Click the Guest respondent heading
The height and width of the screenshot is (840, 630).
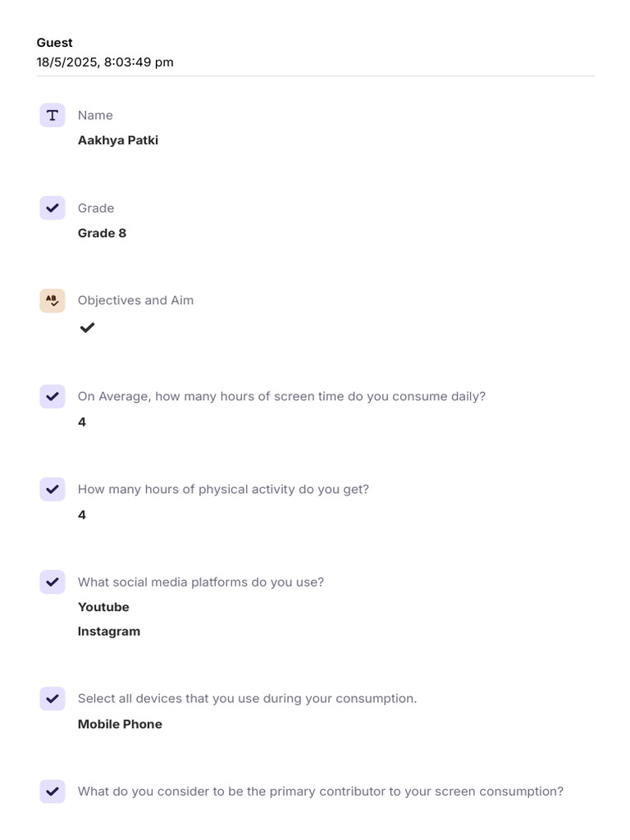click(54, 43)
